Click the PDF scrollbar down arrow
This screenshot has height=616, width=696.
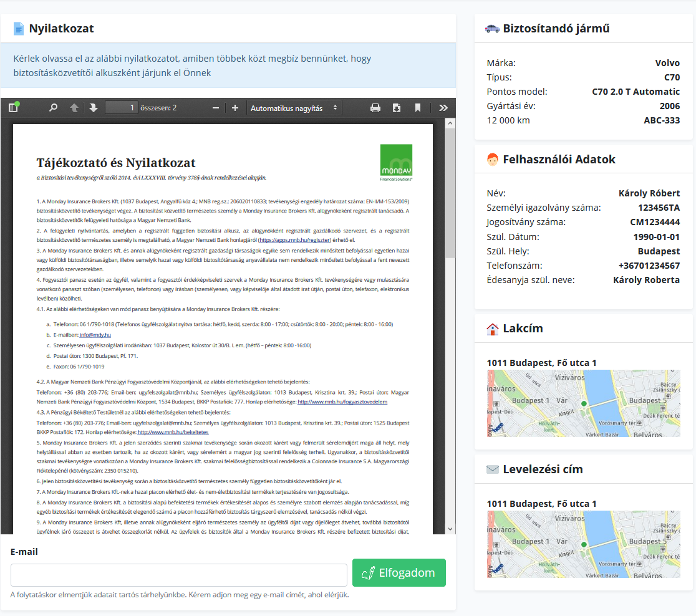click(x=450, y=528)
